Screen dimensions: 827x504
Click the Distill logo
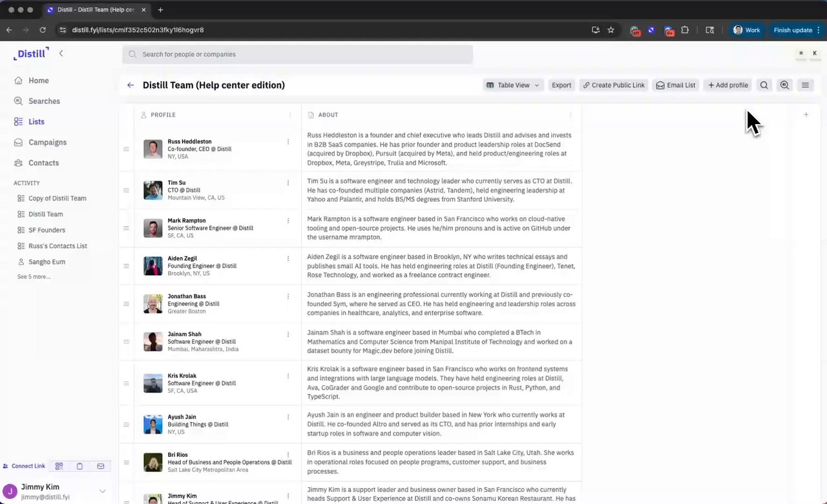(31, 54)
